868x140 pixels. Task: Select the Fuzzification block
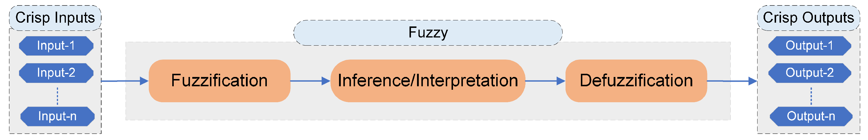pos(219,81)
